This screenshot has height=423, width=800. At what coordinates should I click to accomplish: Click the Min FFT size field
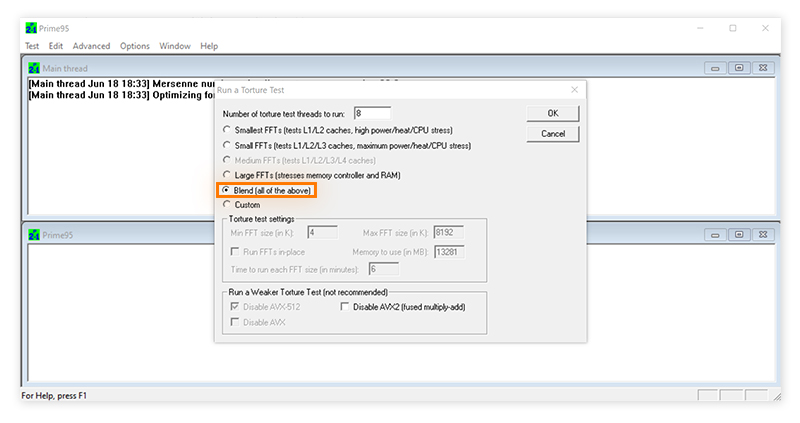322,233
